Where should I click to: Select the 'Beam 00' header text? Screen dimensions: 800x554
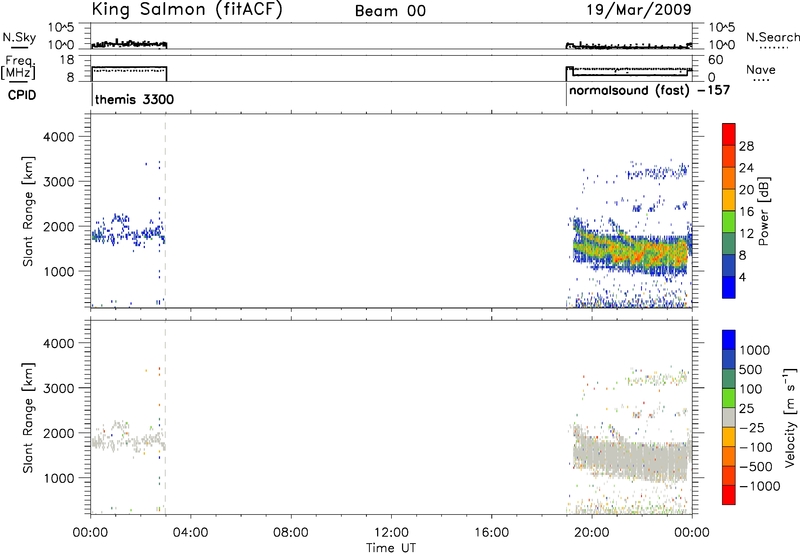click(x=390, y=11)
